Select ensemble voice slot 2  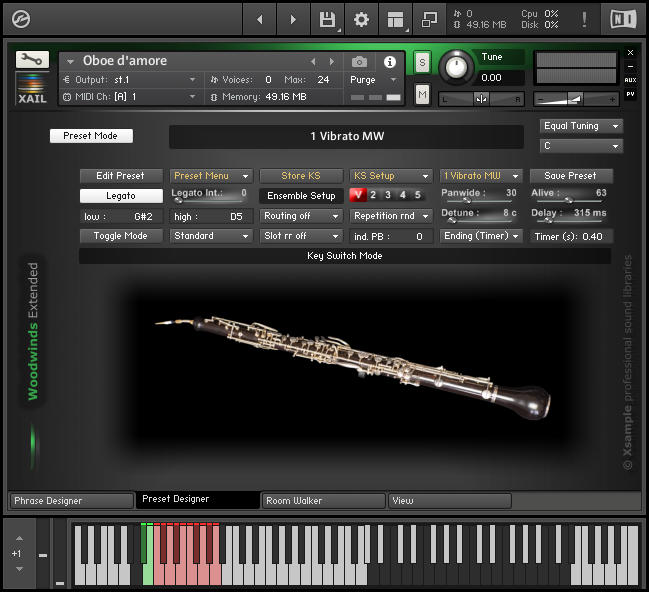tap(373, 195)
